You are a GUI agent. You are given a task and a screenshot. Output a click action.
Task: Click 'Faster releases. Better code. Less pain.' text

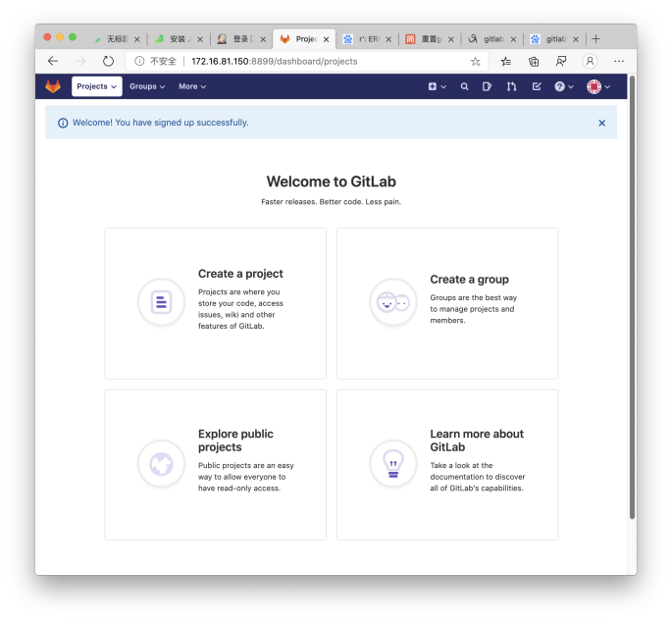[331, 201]
